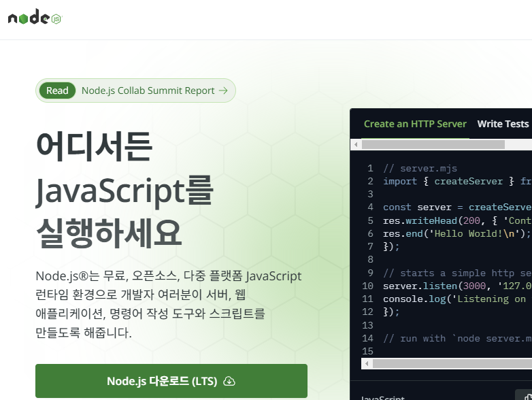Click the '// run with `node server' comment
Screen dimensions: 532x400
457,338
